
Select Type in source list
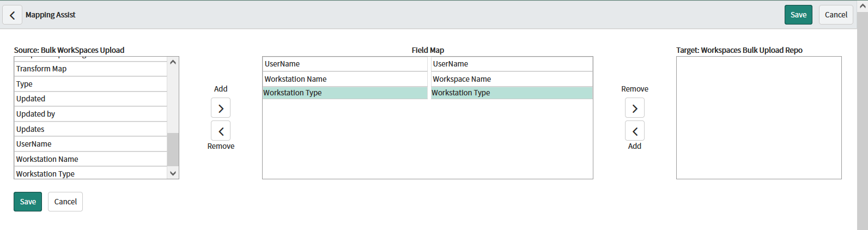pos(90,84)
